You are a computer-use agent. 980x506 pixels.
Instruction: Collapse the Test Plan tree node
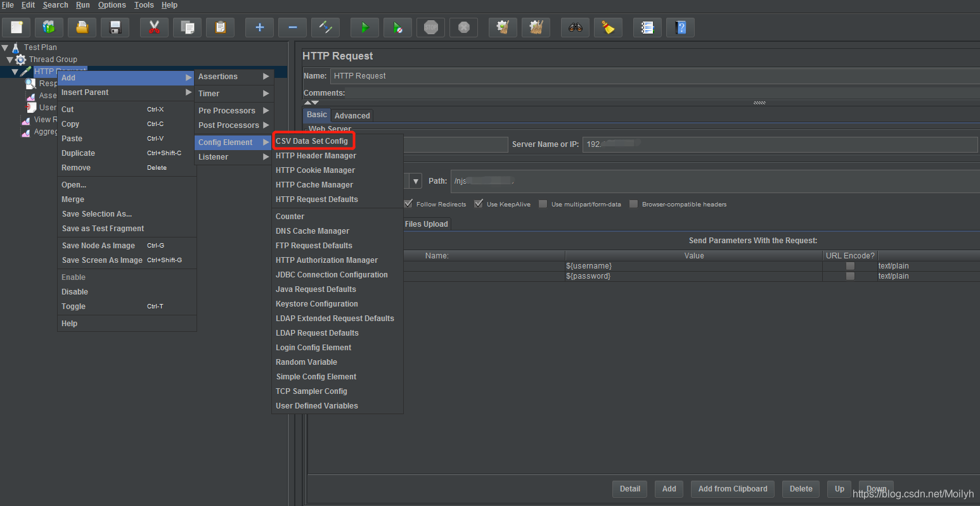(5, 47)
